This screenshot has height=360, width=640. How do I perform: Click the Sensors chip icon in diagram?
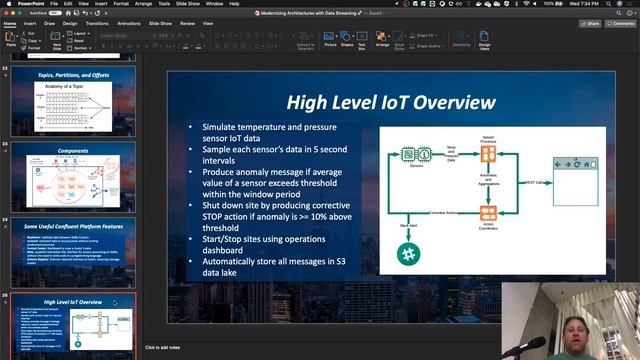(x=416, y=154)
